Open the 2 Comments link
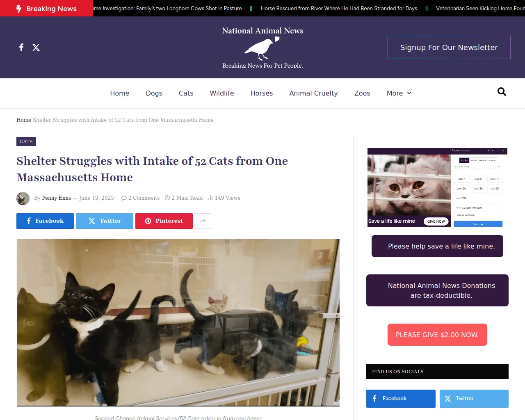 tap(141, 198)
